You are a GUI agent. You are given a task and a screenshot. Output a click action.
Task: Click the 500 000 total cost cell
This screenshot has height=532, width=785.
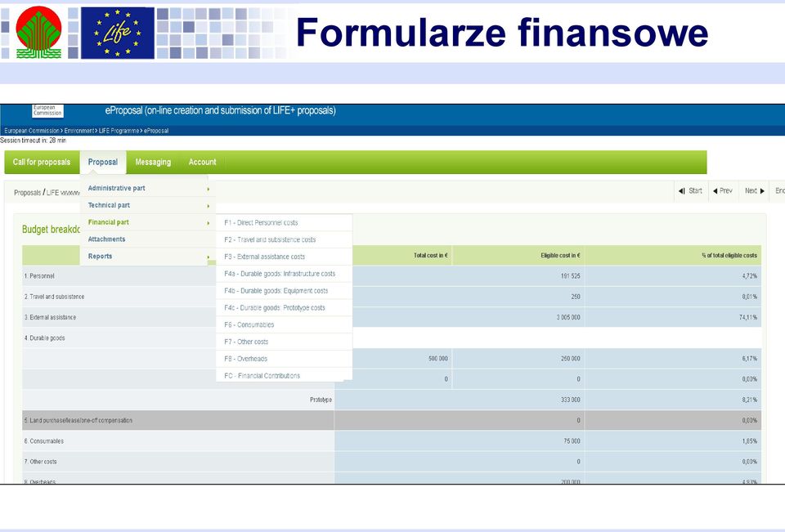[x=438, y=358]
